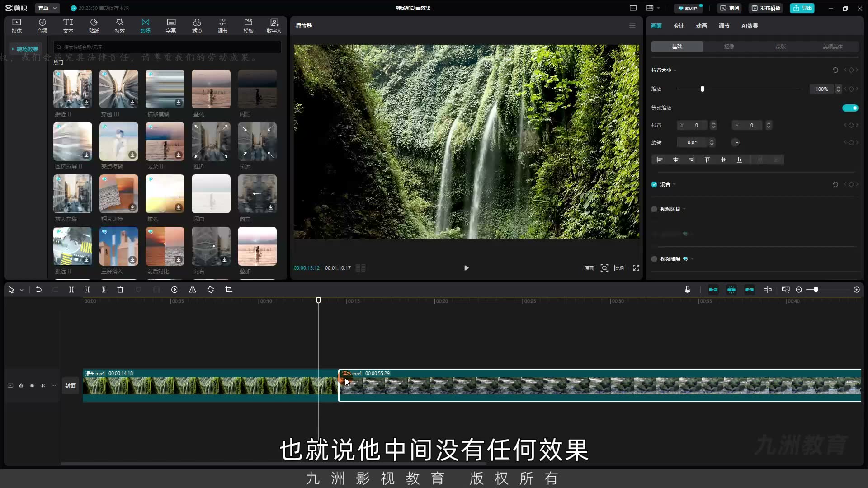The height and width of the screenshot is (488, 868).
Task: Click the delete trash icon in timeline toolbar
Action: (120, 290)
